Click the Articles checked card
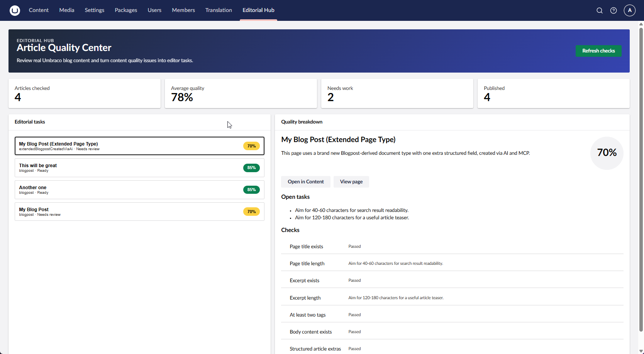Image resolution: width=644 pixels, height=354 pixels. point(85,93)
